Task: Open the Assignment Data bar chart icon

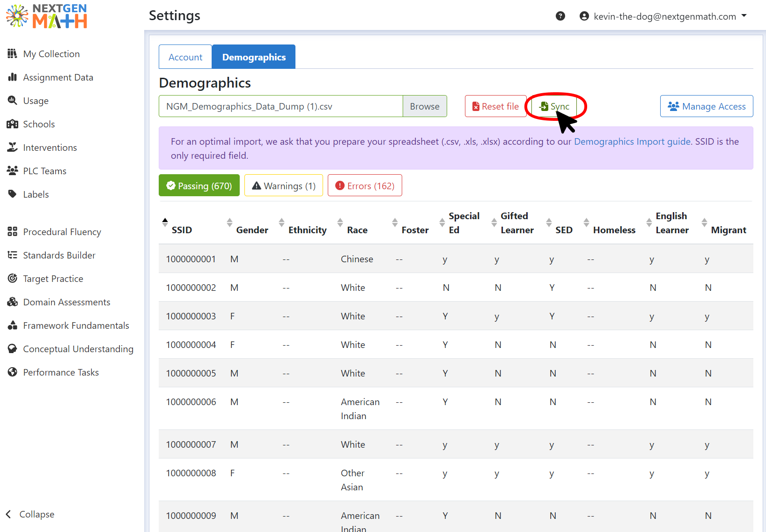Action: [13, 77]
